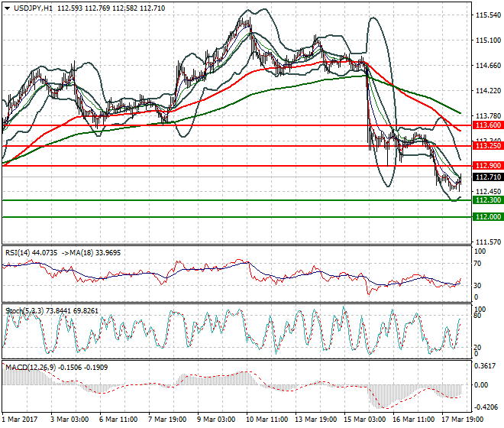Viewport: 504px width, 428px height.
Task: Click the Stochastic 80 level scale value
Action: [x=477, y=316]
